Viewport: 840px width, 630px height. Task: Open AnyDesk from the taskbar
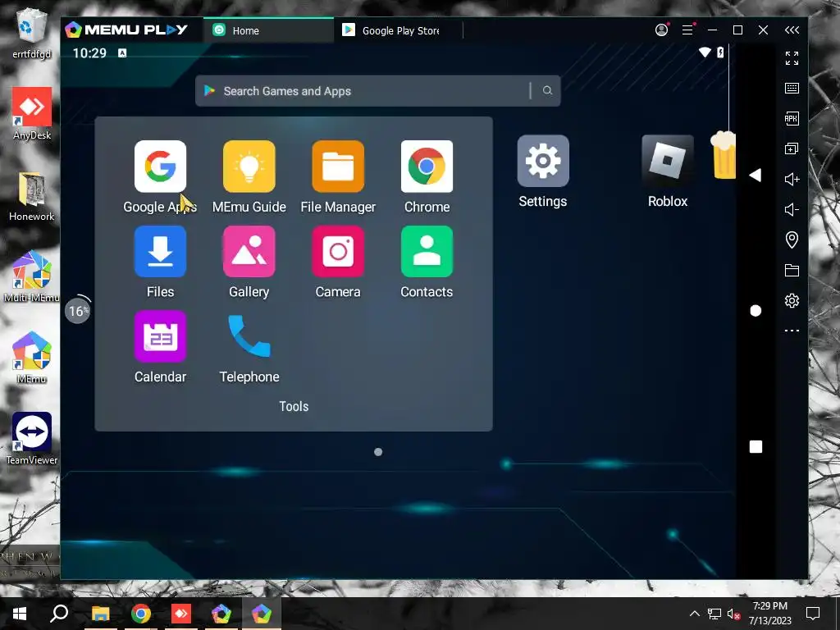click(x=181, y=614)
